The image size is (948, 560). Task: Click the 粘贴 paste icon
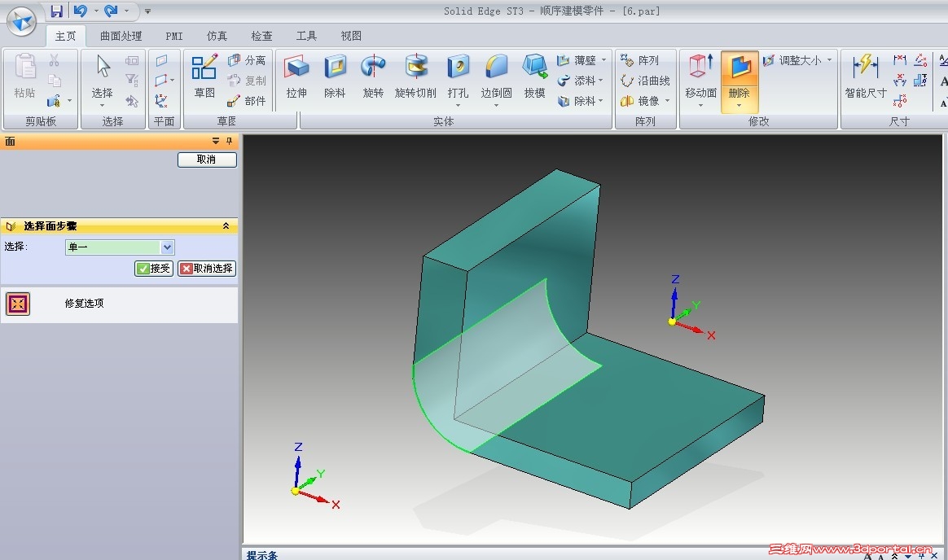tap(24, 77)
